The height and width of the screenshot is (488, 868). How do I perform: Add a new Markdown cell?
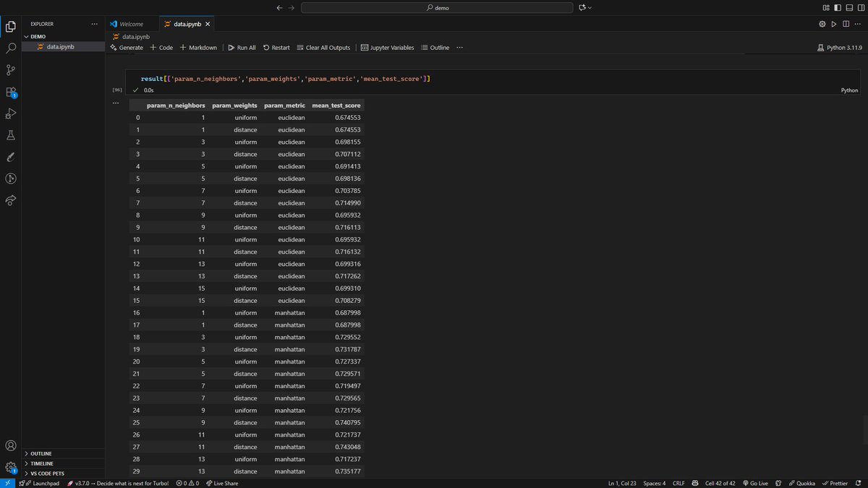pos(198,48)
